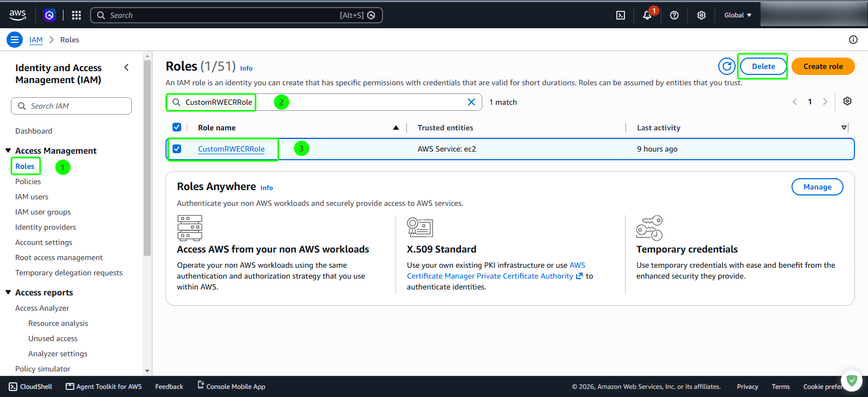This screenshot has width=868, height=397.
Task: Click the Create role button
Action: click(x=823, y=66)
